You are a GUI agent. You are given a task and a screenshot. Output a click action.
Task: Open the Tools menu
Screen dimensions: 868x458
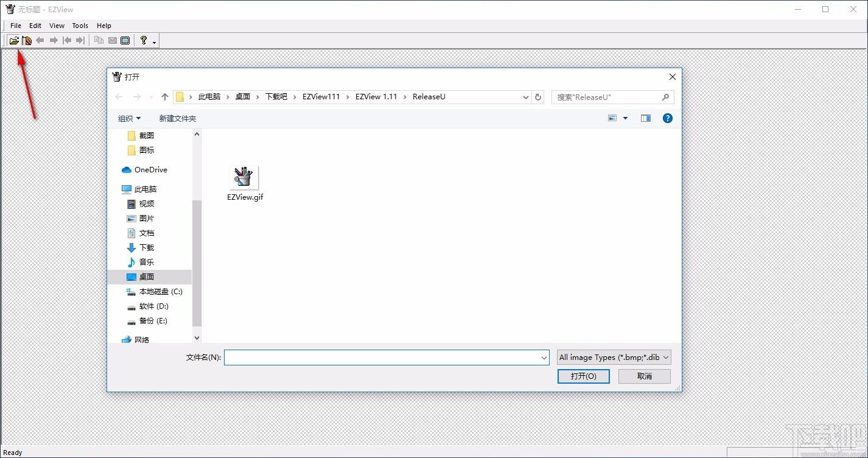coord(80,26)
